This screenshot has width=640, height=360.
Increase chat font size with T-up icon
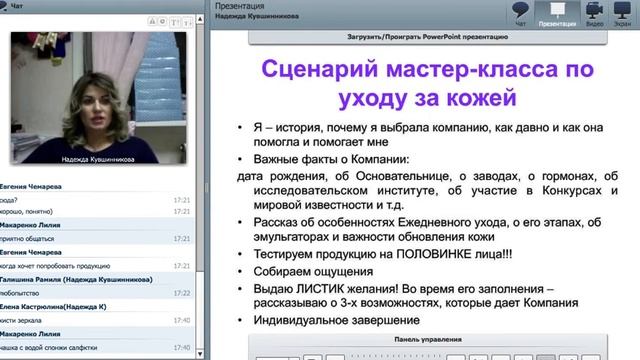[x=175, y=22]
